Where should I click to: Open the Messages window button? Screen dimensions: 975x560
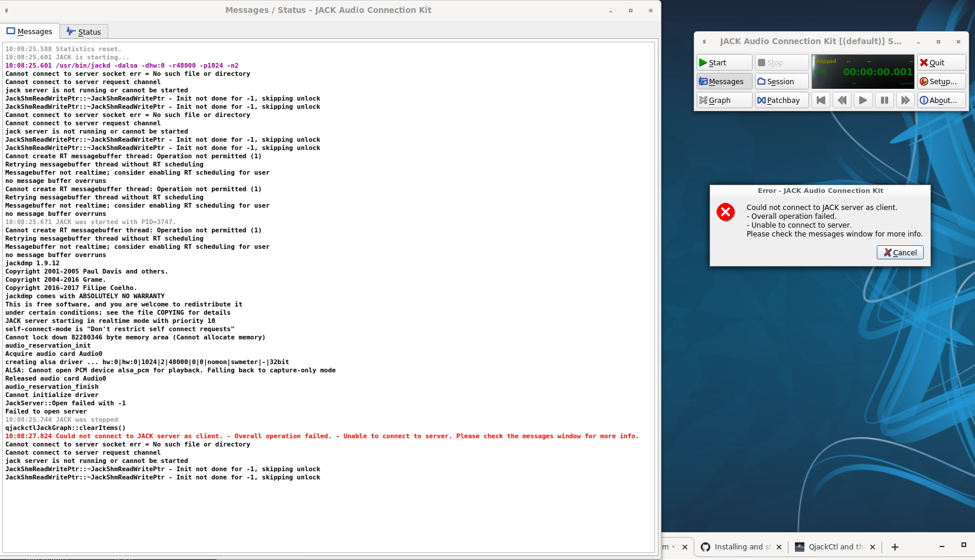[x=724, y=81]
